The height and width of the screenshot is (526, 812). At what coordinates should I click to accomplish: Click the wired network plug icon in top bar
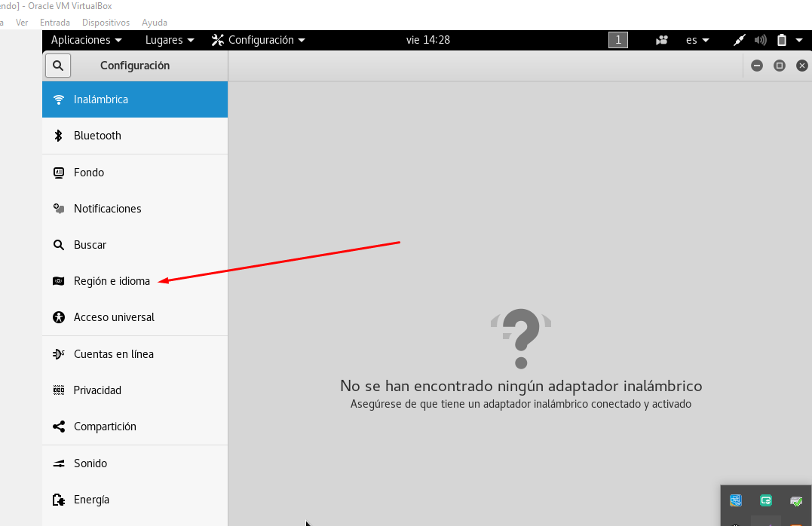tap(740, 40)
